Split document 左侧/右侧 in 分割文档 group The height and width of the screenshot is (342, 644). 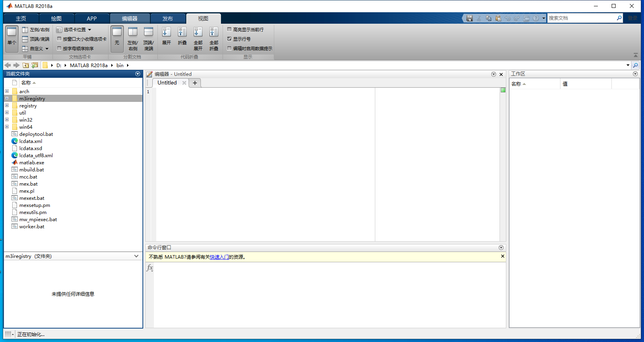coord(133,39)
